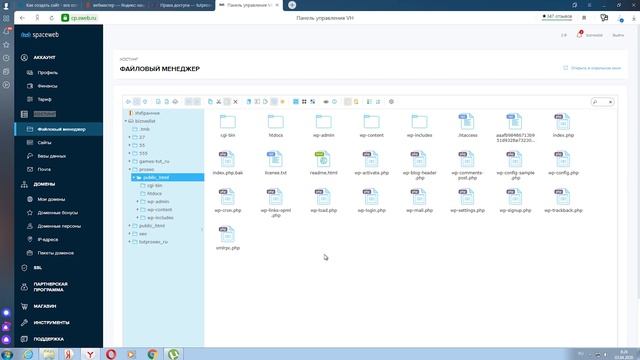640x360 pixels.
Task: Open the gear settings in file manager toolbar
Action: [391, 102]
